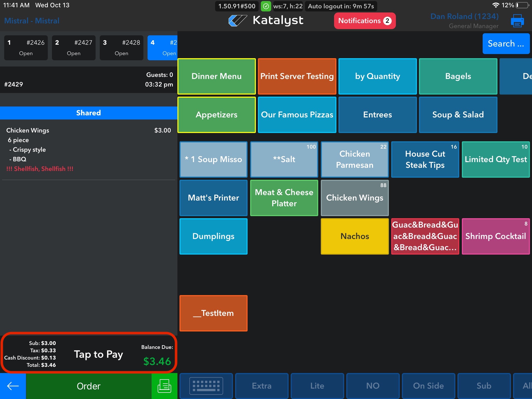The width and height of the screenshot is (532, 399).
Task: Toggle the On Side modifier
Action: [x=428, y=386]
